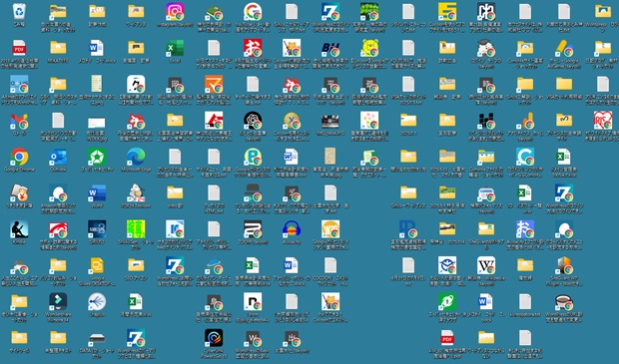Select the Gmail envelope shortcut
Image resolution: width=619 pixels, height=364 pixels.
pyautogui.click(x=19, y=121)
